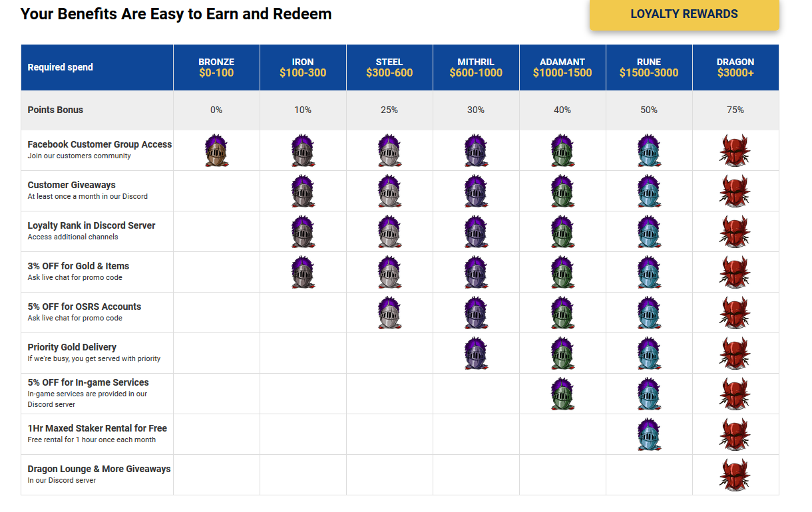
Task: Click the 75% points bonus value
Action: coord(735,110)
